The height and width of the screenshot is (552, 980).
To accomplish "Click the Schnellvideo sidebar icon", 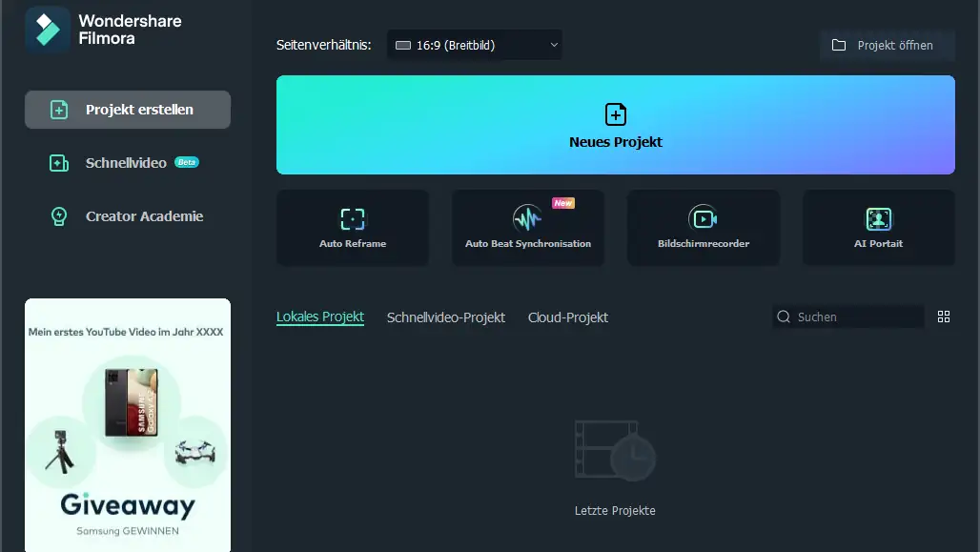I will point(59,163).
